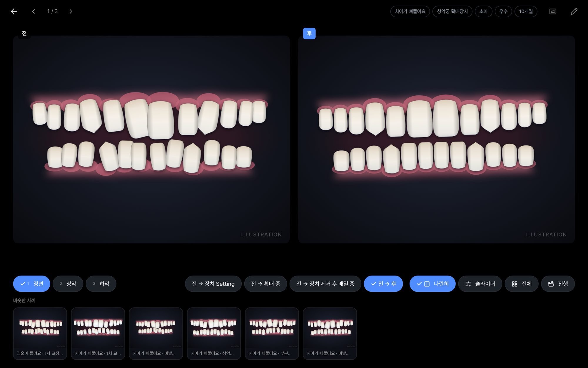Go to next case with right chevron
588x368 pixels.
tap(71, 11)
